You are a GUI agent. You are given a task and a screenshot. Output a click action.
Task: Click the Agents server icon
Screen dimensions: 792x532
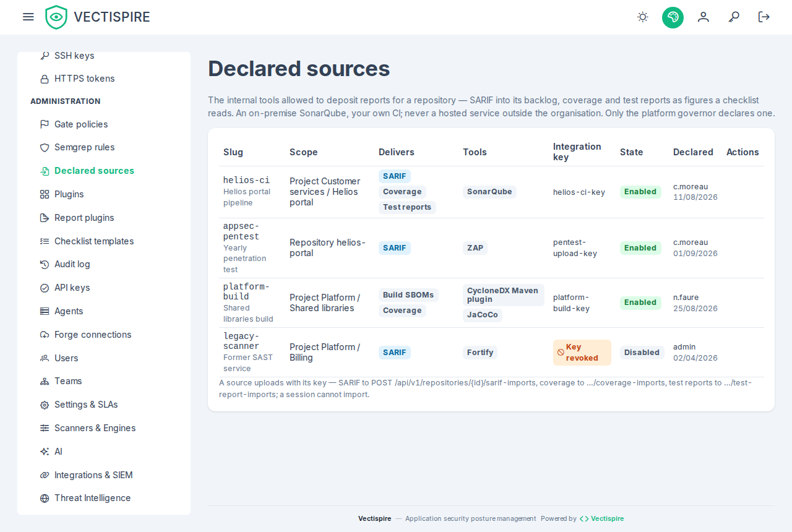[45, 311]
